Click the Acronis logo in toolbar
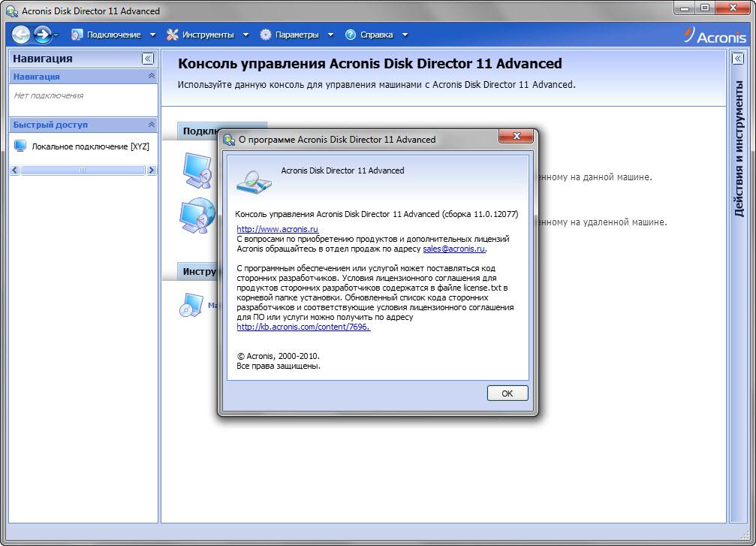 715,36
